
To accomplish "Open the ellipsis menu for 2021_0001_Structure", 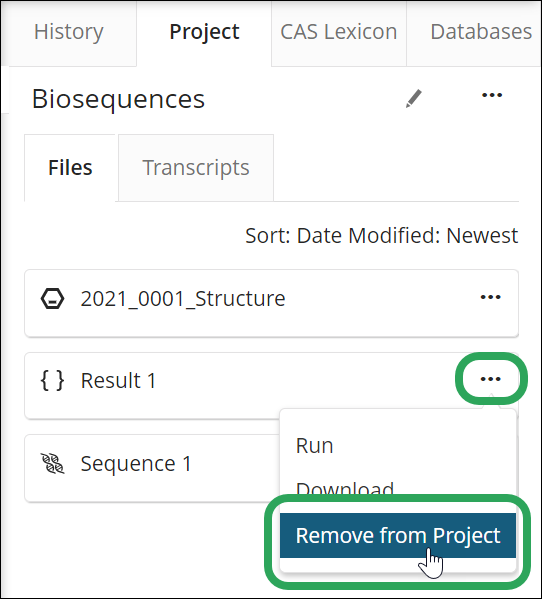I will (490, 297).
